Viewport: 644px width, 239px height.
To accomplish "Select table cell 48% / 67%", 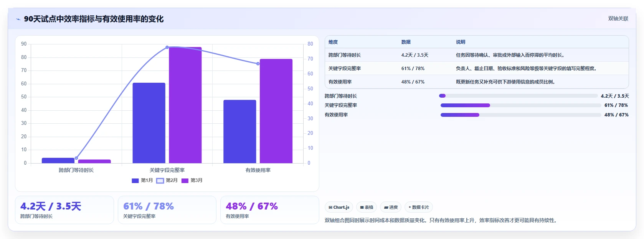I will coord(413,82).
